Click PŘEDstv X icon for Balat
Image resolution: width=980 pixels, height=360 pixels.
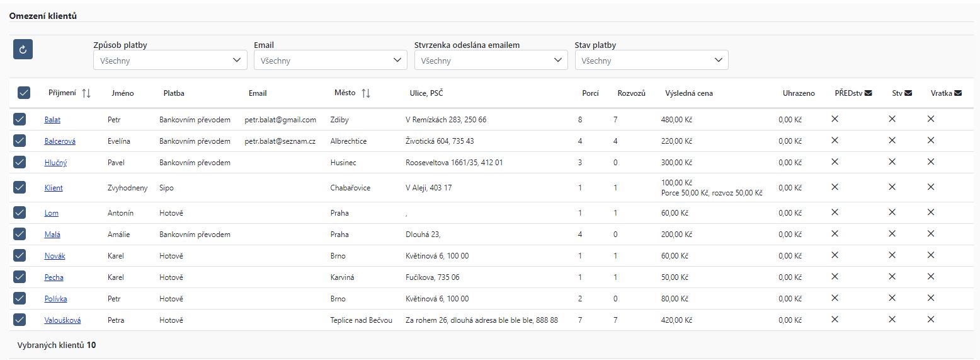835,119
